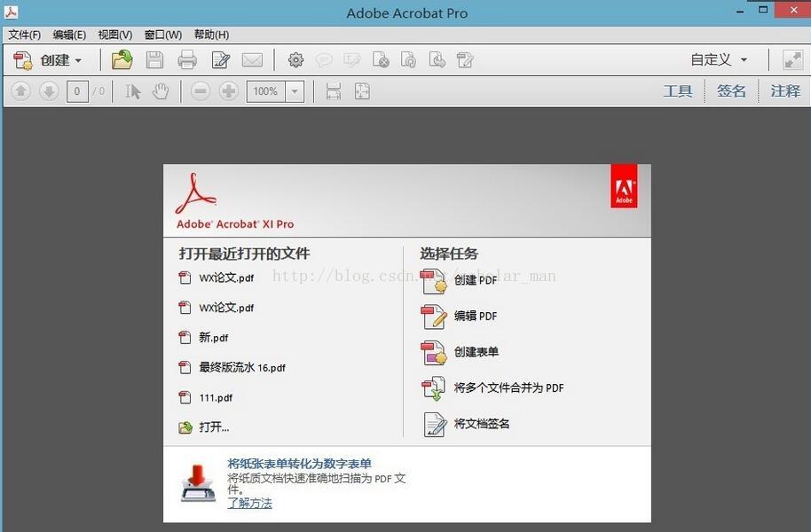Open the 帮助(H) menu
This screenshot has width=811, height=532.
pos(211,35)
